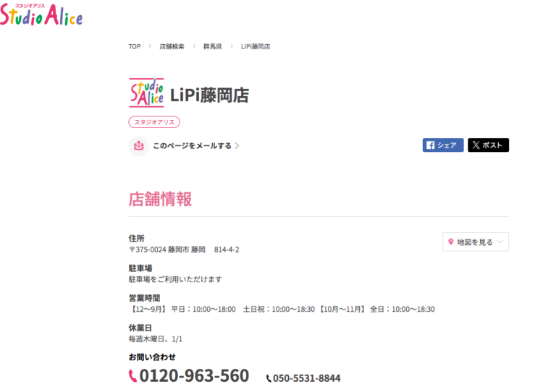Screen dimensions: 543x392
Task: Click the pink mail icon
Action: [138, 145]
